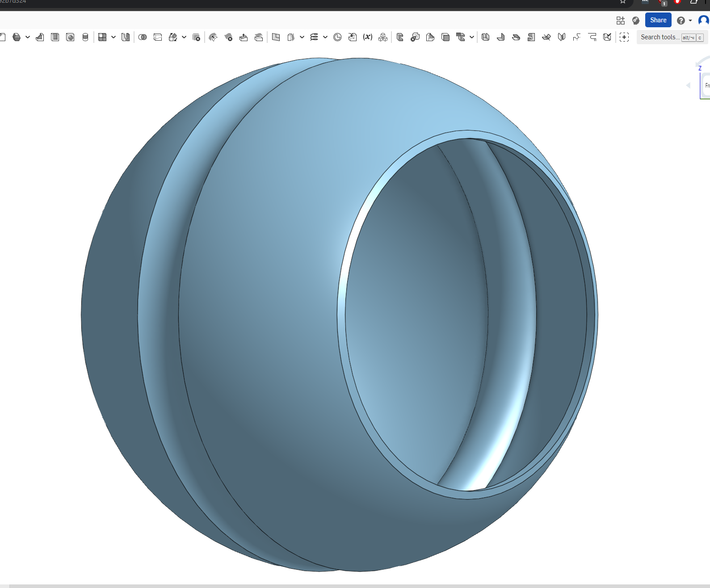Image resolution: width=710 pixels, height=588 pixels.
Task: Activate the Shell tool icon
Action: pos(55,37)
